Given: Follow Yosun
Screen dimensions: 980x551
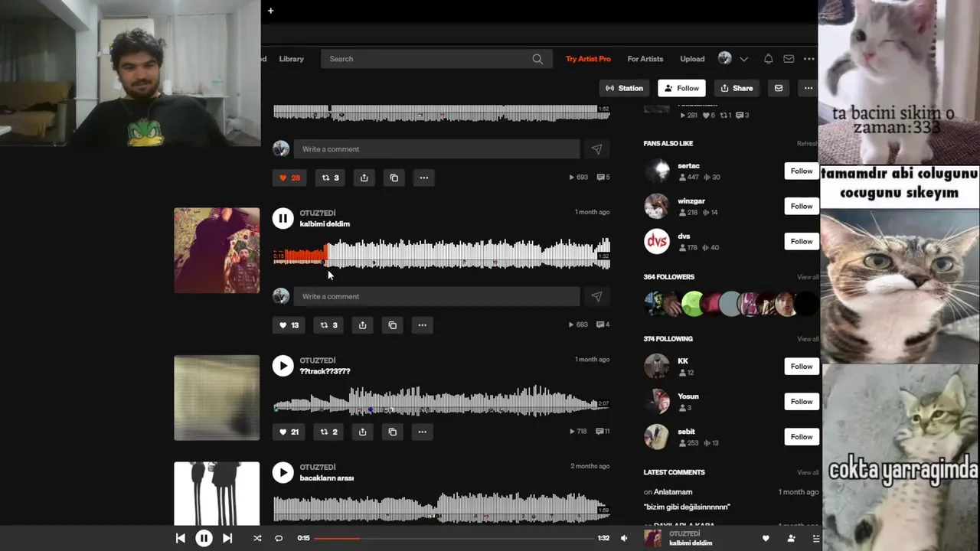Looking at the screenshot, I should pos(801,401).
